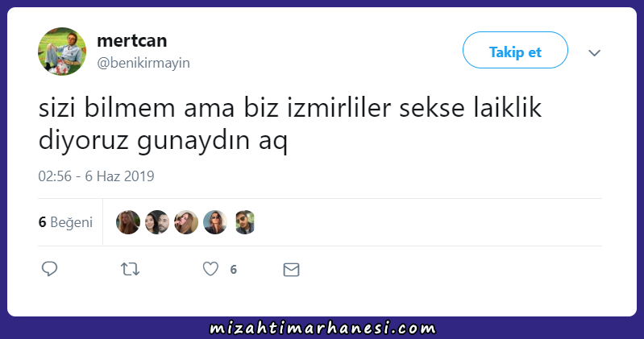The image size is (644, 339).
Task: View the 6 Beğeni likes list
Action: click(x=66, y=222)
